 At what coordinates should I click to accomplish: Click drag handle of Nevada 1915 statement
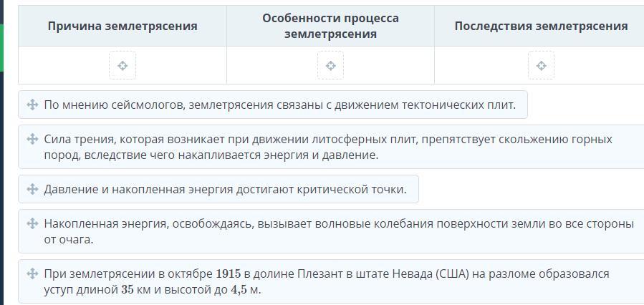pos(32,273)
